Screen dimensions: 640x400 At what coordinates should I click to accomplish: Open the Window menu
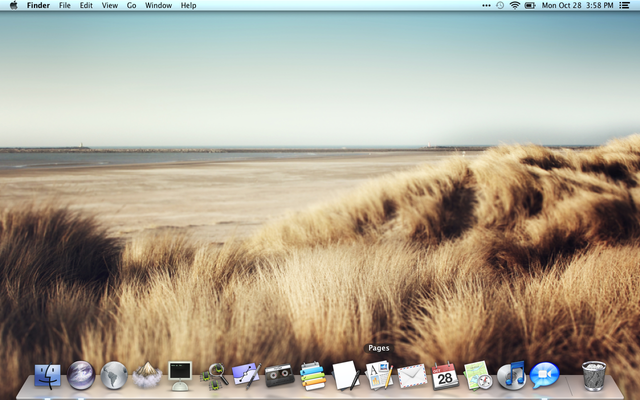pos(158,6)
